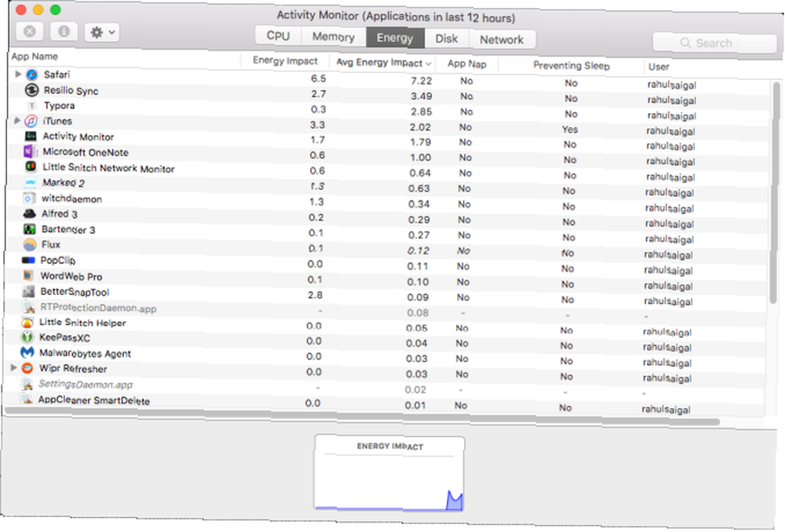Screen dimensions: 785x532
Task: Click the Flux app icon
Action: [x=30, y=245]
